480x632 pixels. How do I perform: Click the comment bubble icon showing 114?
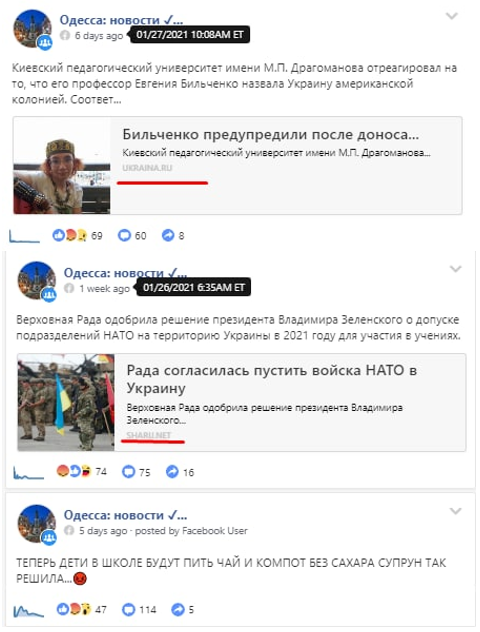pyautogui.click(x=128, y=609)
